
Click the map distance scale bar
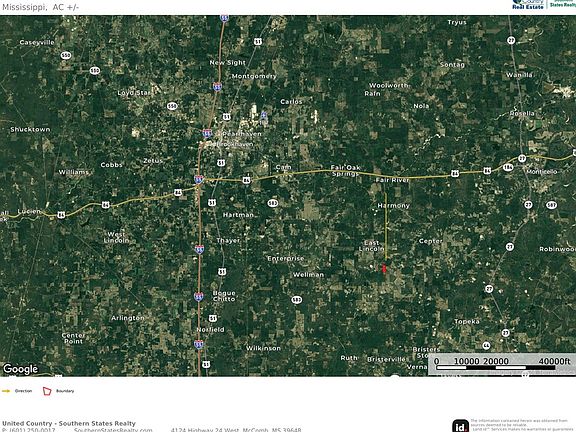click(502, 364)
